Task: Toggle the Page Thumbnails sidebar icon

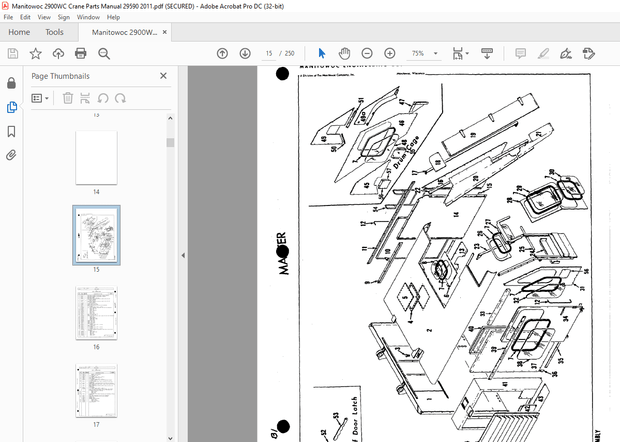Action: tap(11, 107)
